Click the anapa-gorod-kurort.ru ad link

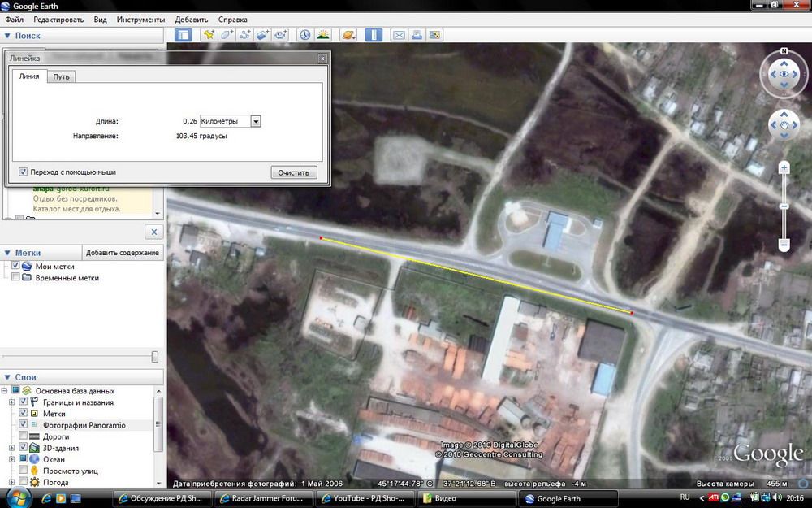(x=71, y=189)
